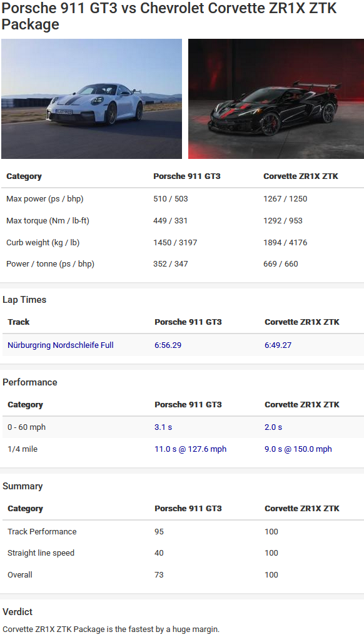Click Corvette ZR1X ZTK header in specs table
This screenshot has width=364, height=642.
(301, 176)
